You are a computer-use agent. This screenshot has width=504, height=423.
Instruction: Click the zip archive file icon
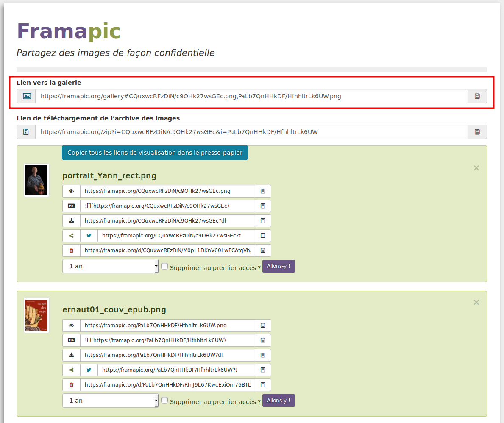tap(26, 132)
